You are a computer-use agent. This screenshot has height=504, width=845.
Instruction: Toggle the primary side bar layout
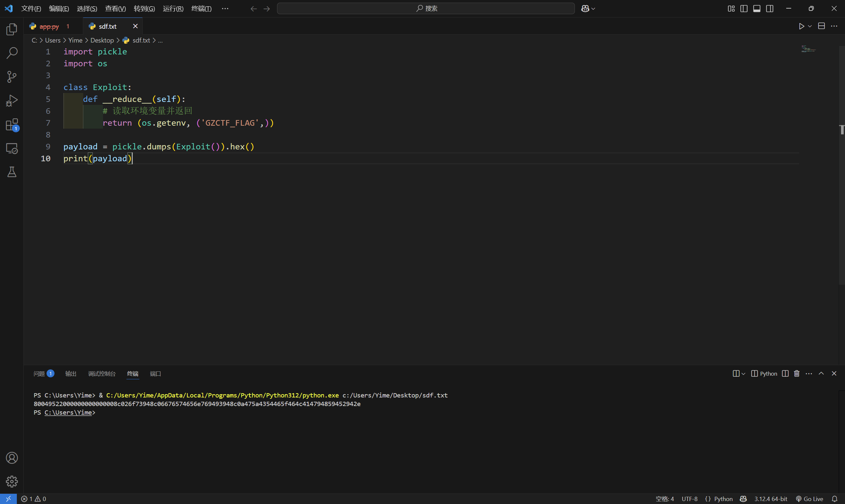point(744,9)
